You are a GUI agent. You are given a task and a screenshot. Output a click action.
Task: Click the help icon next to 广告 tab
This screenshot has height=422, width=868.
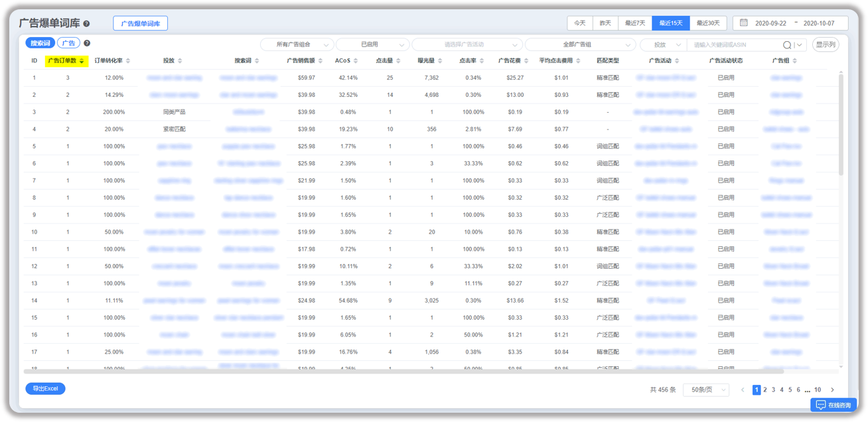click(87, 44)
